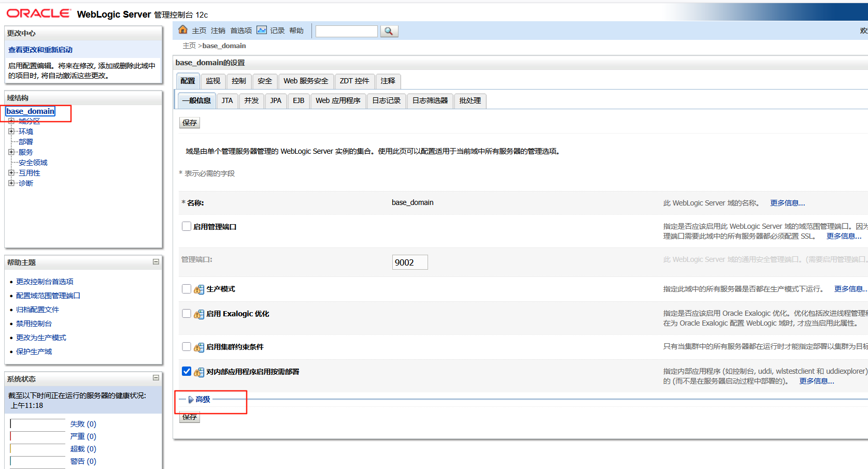Screen dimensions: 868x469
Task: Open the 监视 tab
Action: coord(213,81)
